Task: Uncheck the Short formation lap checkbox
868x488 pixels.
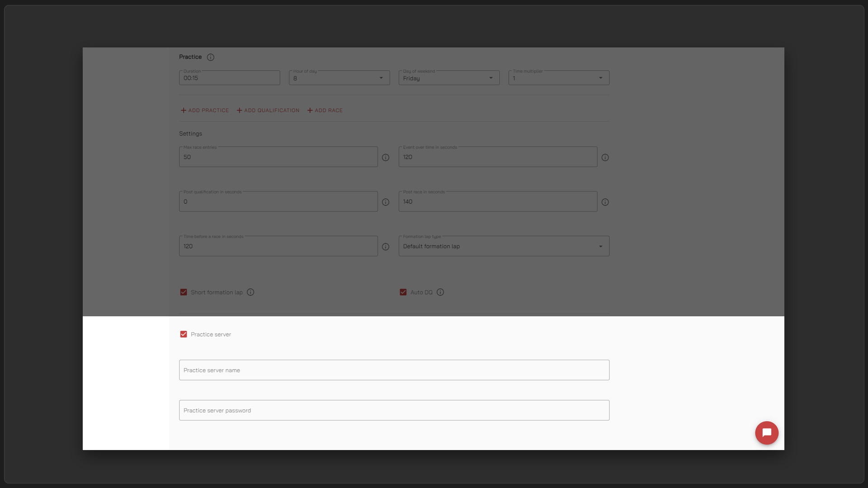Action: coord(184,292)
